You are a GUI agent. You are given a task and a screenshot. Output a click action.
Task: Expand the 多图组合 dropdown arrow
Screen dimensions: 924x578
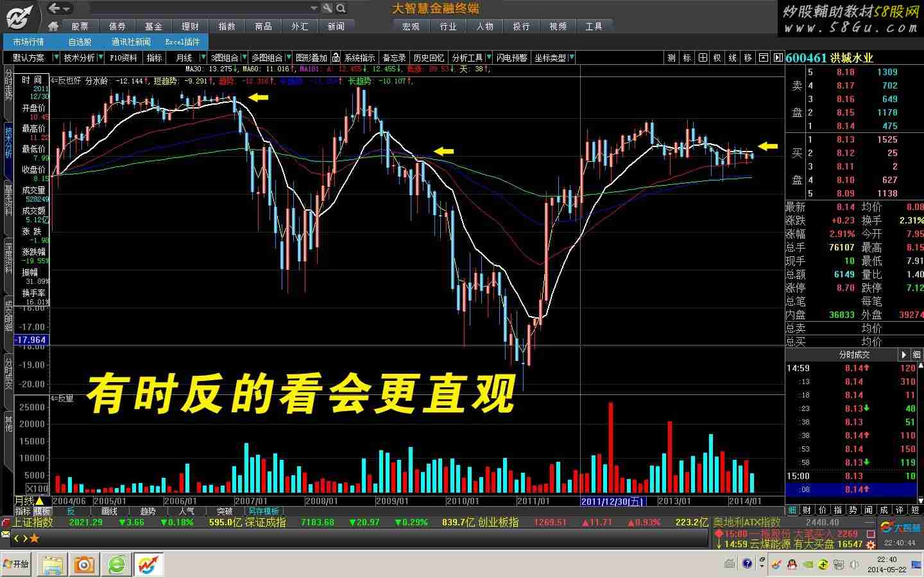289,58
